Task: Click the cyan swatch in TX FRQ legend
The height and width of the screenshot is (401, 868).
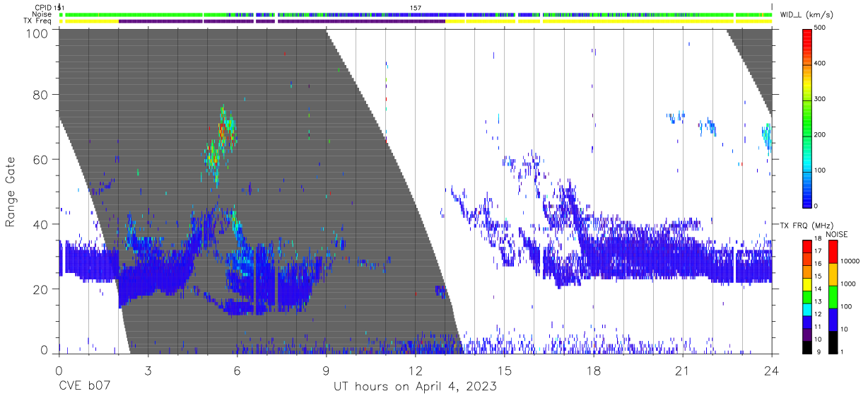Action: click(x=807, y=309)
